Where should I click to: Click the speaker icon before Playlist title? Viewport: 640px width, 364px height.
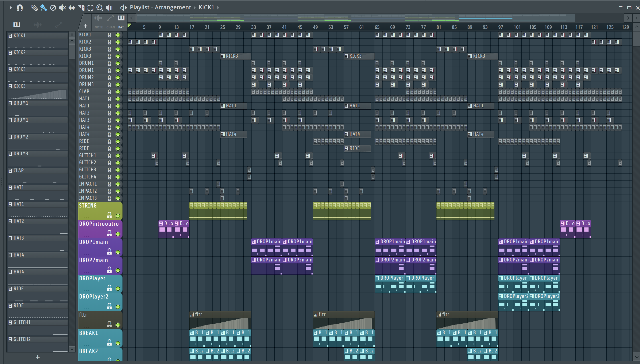tap(123, 8)
